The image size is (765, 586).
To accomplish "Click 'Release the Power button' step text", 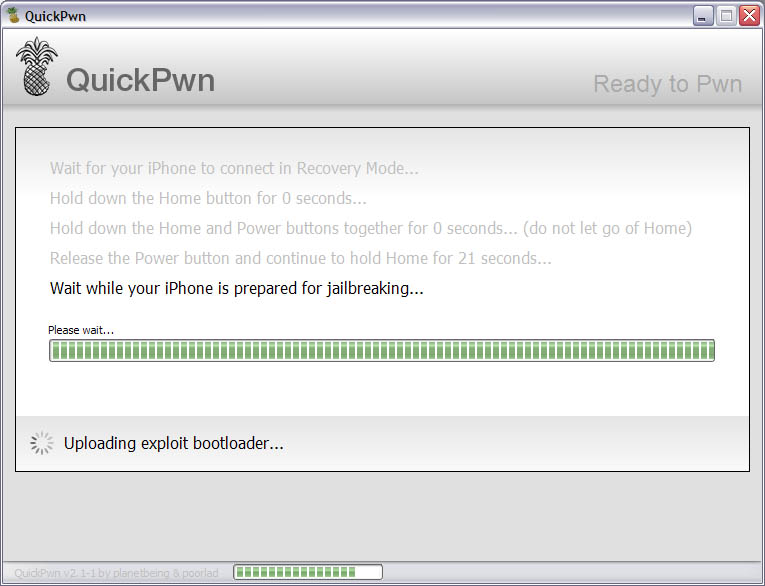I will click(301, 258).
